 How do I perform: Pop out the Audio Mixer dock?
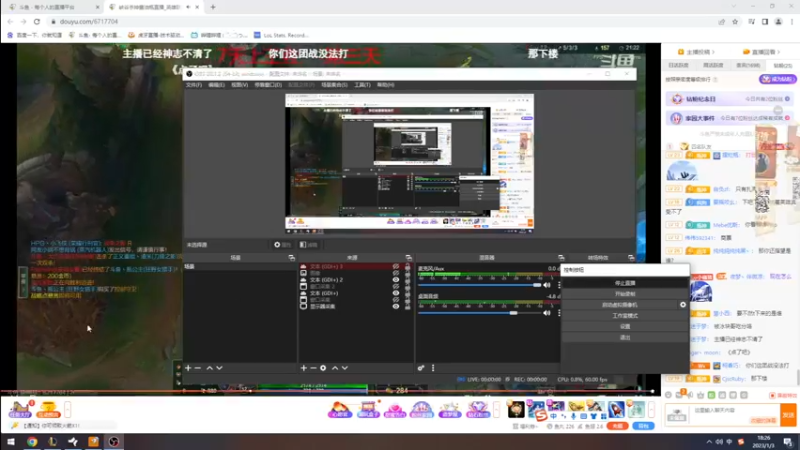coord(561,258)
